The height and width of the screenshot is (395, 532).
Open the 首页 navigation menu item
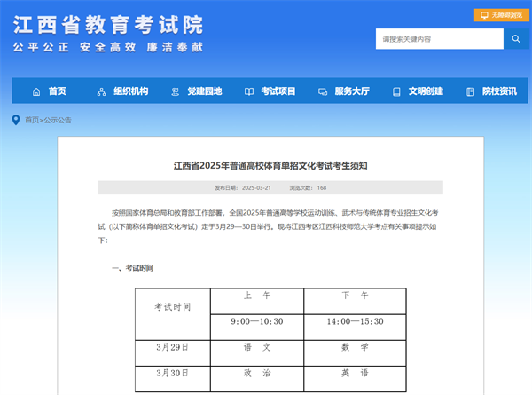click(58, 91)
